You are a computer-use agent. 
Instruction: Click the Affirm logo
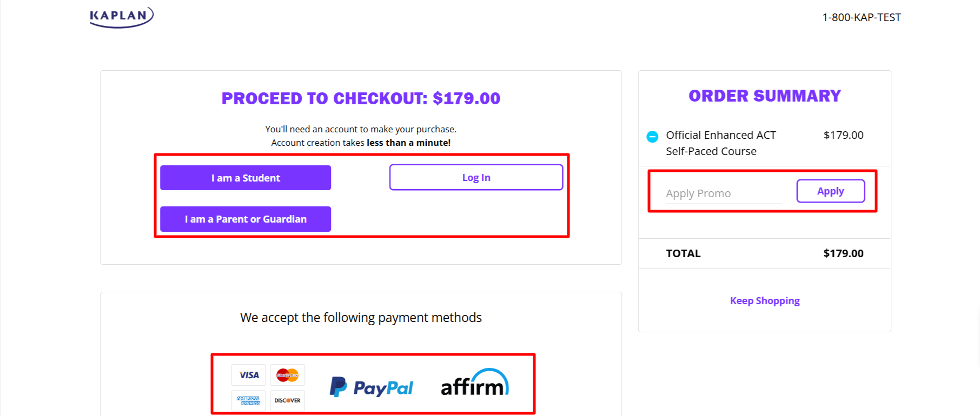474,384
